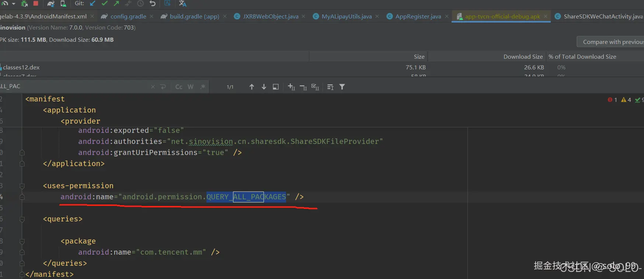Viewport: 644px width, 279px height.
Task: Open the Device Manager icon
Action: point(63,3)
